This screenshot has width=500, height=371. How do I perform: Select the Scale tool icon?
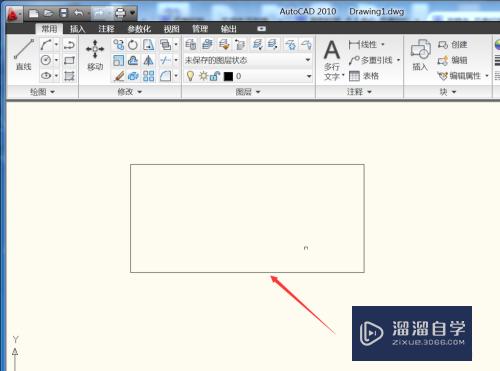click(x=118, y=60)
